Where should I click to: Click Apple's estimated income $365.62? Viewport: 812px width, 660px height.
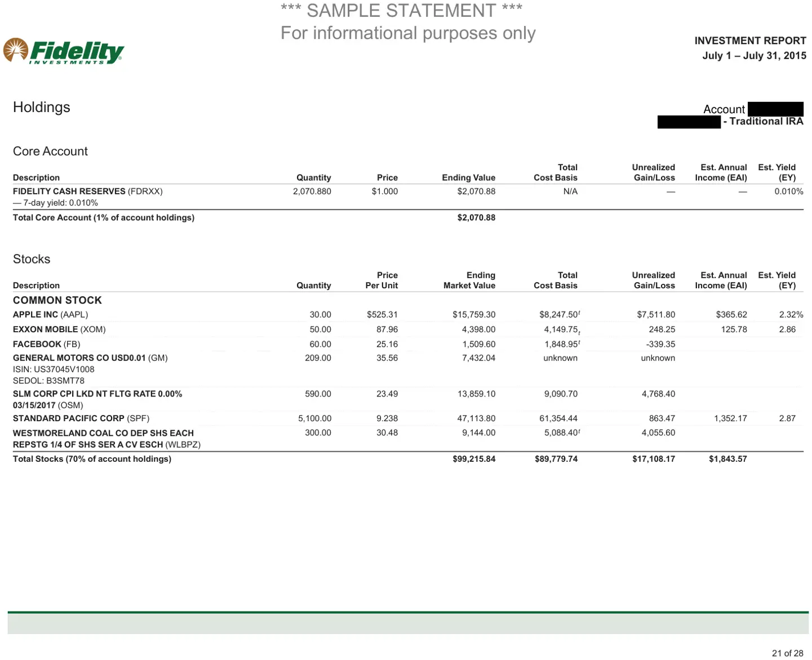(731, 315)
